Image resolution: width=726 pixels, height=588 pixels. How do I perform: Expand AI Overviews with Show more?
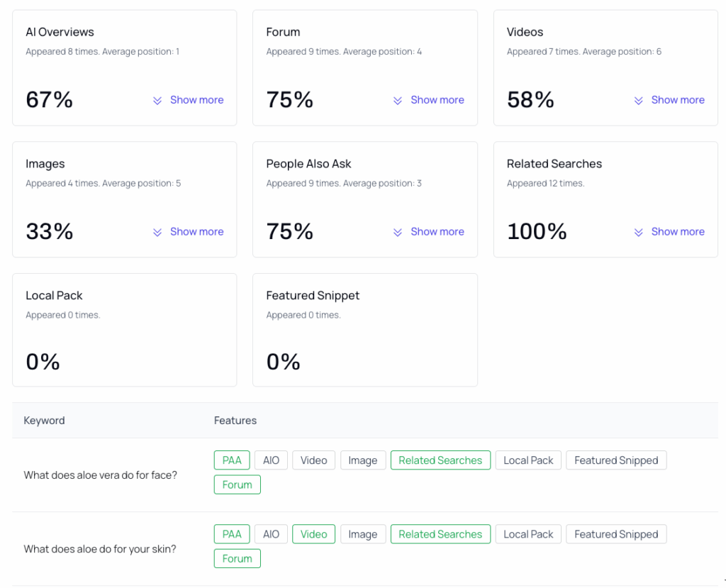point(196,100)
